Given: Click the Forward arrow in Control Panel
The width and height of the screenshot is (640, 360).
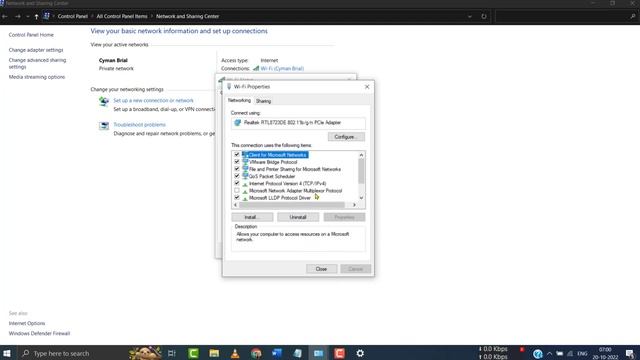Looking at the screenshot, I should pos(18,16).
